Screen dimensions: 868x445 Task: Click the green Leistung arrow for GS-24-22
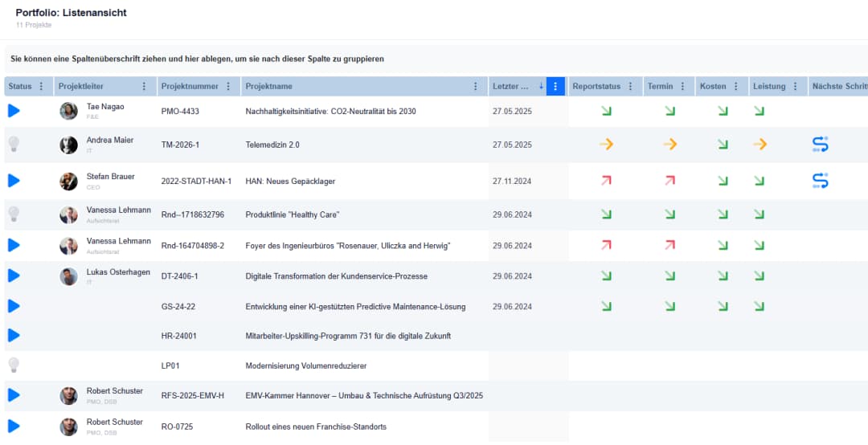(759, 306)
